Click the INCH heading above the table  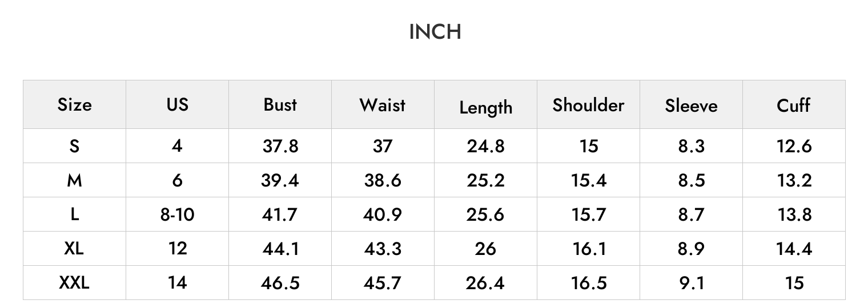(x=435, y=32)
